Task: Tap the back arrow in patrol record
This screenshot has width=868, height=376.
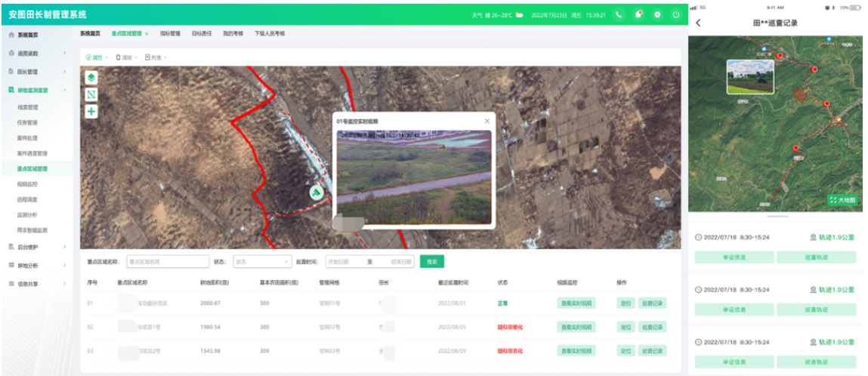Action: [698, 23]
